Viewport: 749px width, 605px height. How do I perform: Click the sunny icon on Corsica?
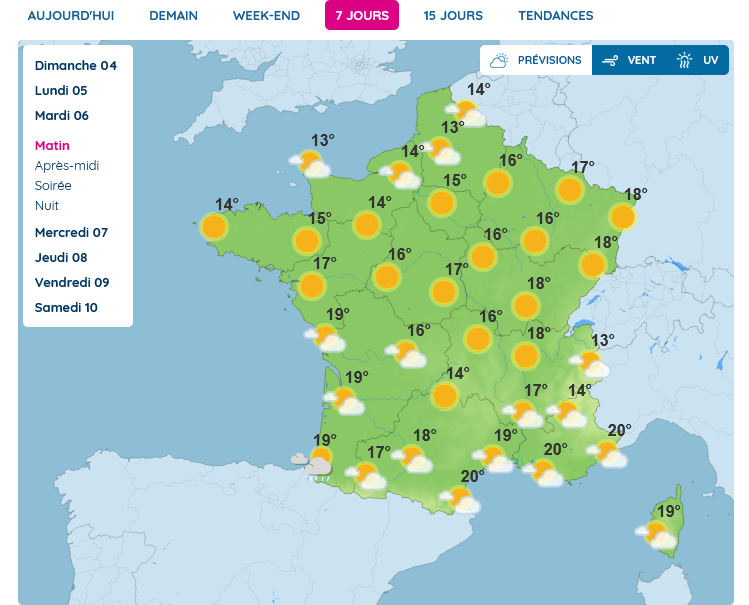pyautogui.click(x=658, y=534)
